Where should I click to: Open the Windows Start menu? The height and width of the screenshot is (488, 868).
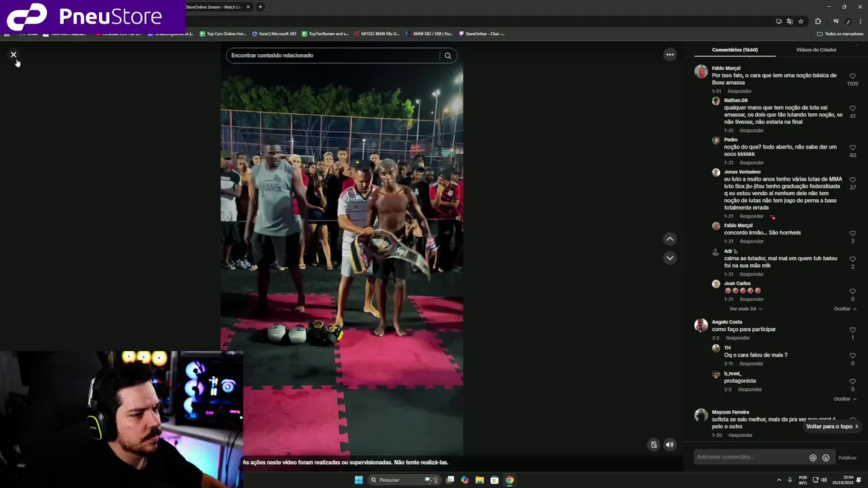coord(359,480)
